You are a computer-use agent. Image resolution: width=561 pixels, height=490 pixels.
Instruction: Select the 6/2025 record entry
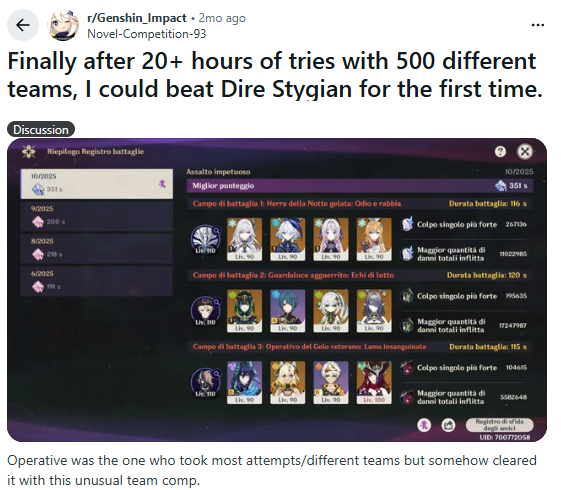(x=97, y=281)
